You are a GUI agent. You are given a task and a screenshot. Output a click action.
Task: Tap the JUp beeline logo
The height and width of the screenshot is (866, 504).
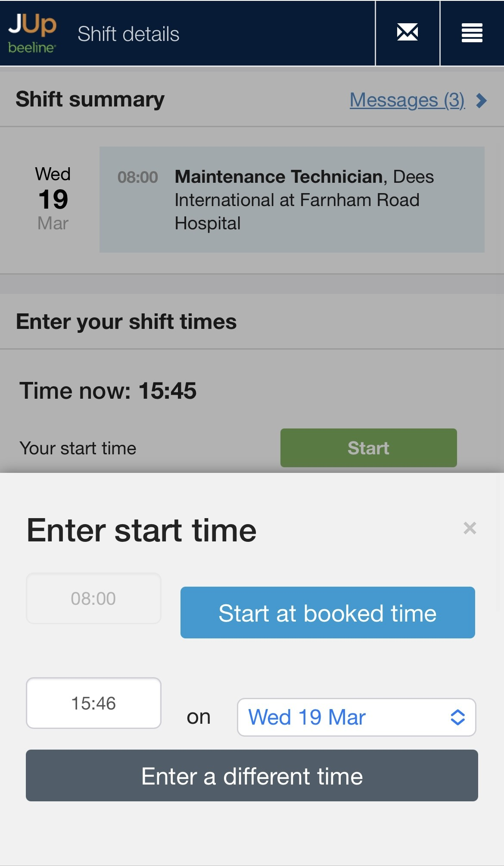tap(32, 33)
